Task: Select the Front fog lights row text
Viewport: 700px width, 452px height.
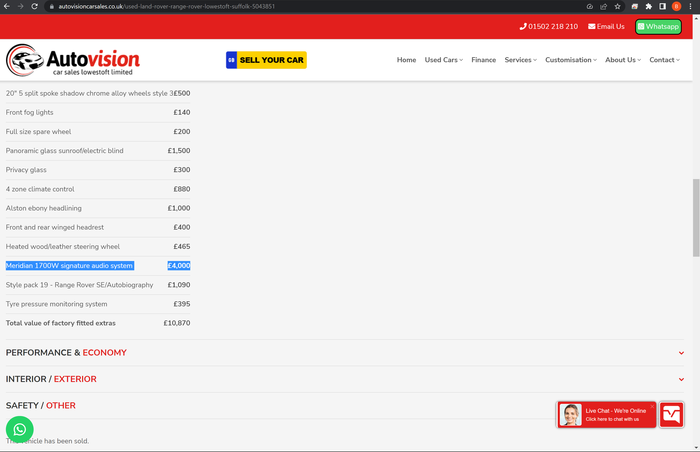Action: tap(29, 113)
